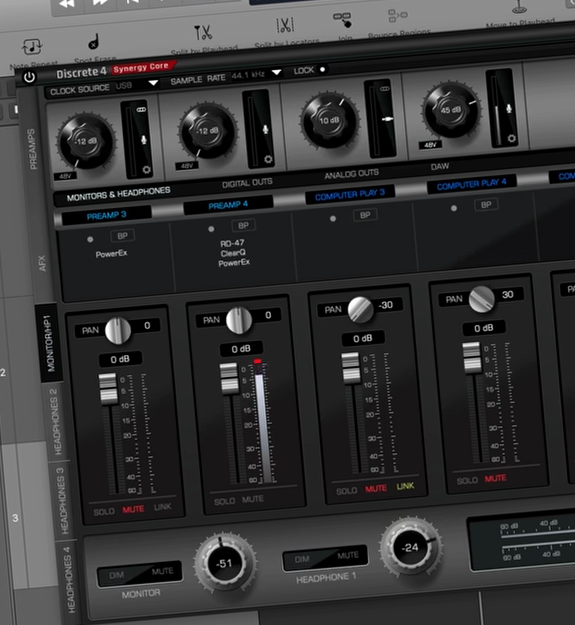
Task: Mute the PREAMP 4 mixer channel
Action: click(253, 499)
